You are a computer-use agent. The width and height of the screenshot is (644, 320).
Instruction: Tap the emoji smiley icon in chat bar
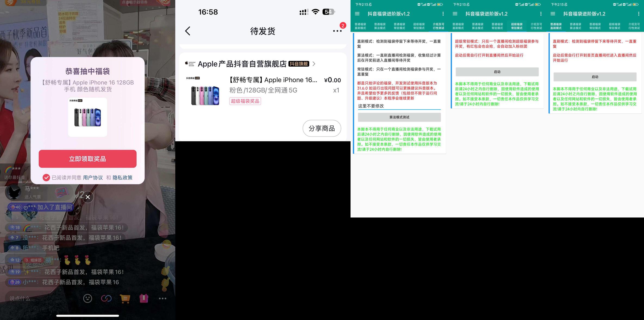[87, 298]
